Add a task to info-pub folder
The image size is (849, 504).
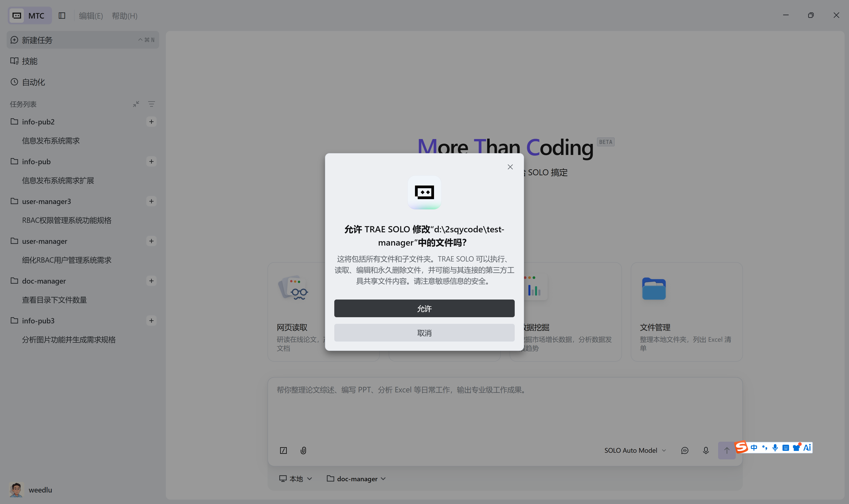(x=151, y=161)
